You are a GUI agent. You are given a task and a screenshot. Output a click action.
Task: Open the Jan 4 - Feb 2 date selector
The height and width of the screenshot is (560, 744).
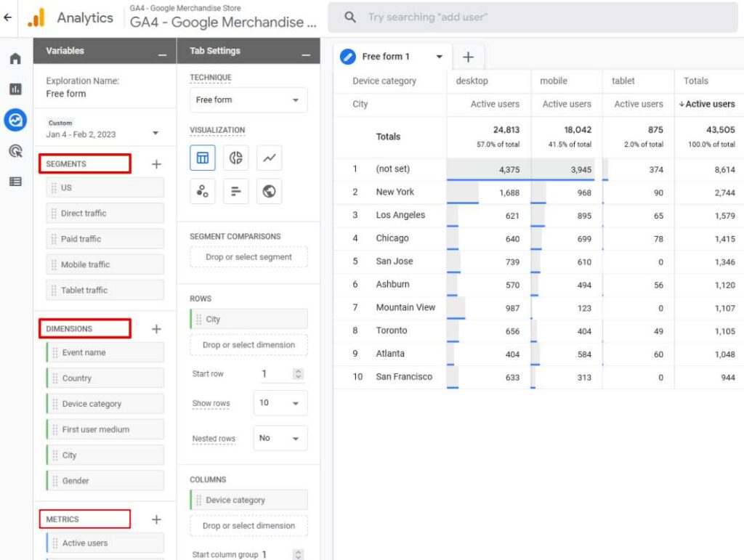pos(105,133)
